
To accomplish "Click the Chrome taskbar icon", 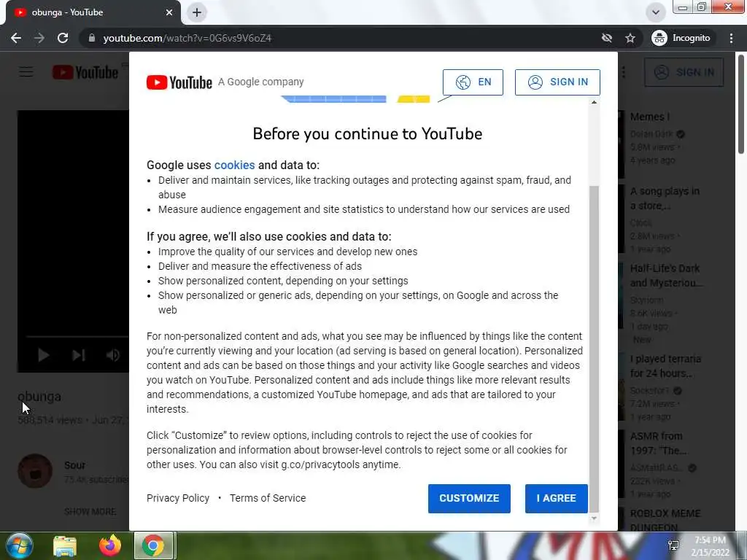I will [153, 545].
